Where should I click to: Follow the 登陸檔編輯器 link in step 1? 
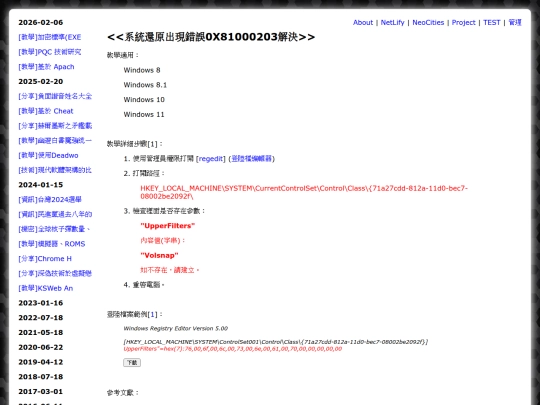pos(252,159)
